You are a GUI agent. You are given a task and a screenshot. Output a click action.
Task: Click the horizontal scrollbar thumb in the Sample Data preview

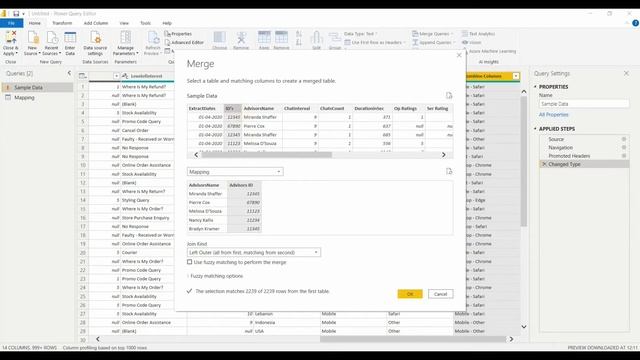pos(267,155)
